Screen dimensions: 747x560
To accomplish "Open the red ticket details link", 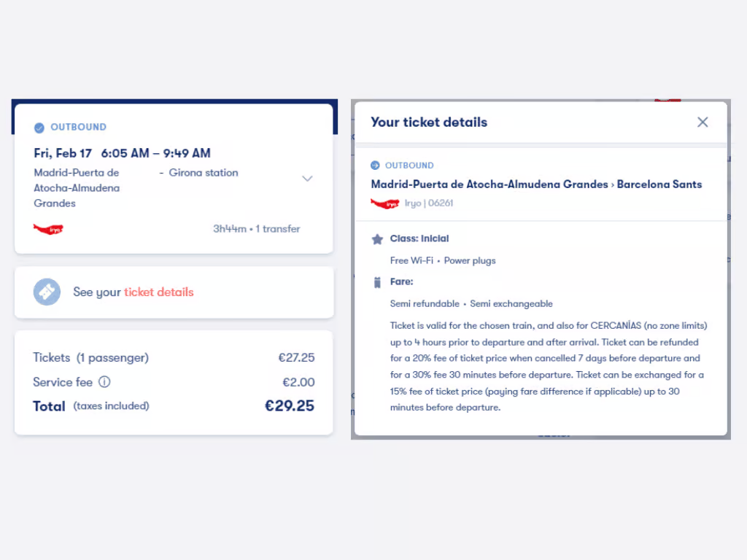I will coord(158,292).
